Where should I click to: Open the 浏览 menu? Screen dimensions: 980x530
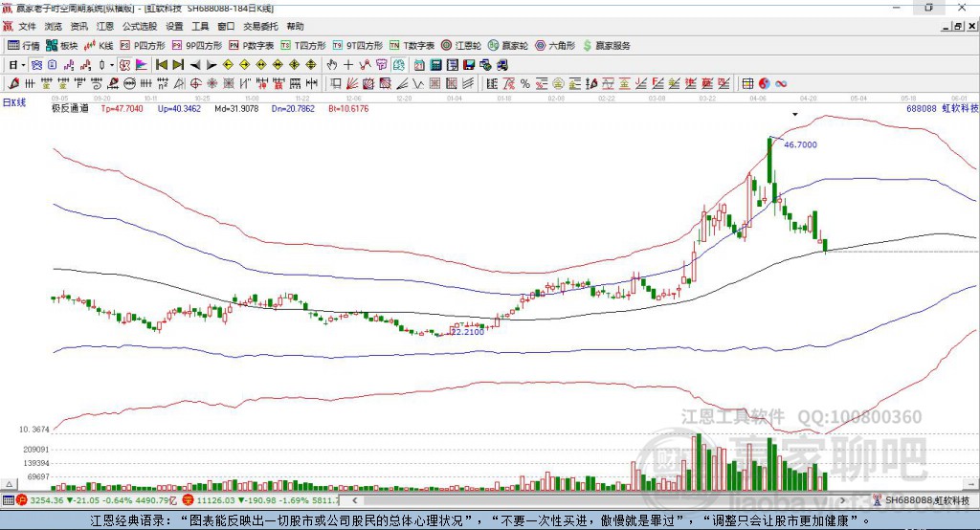pyautogui.click(x=54, y=26)
